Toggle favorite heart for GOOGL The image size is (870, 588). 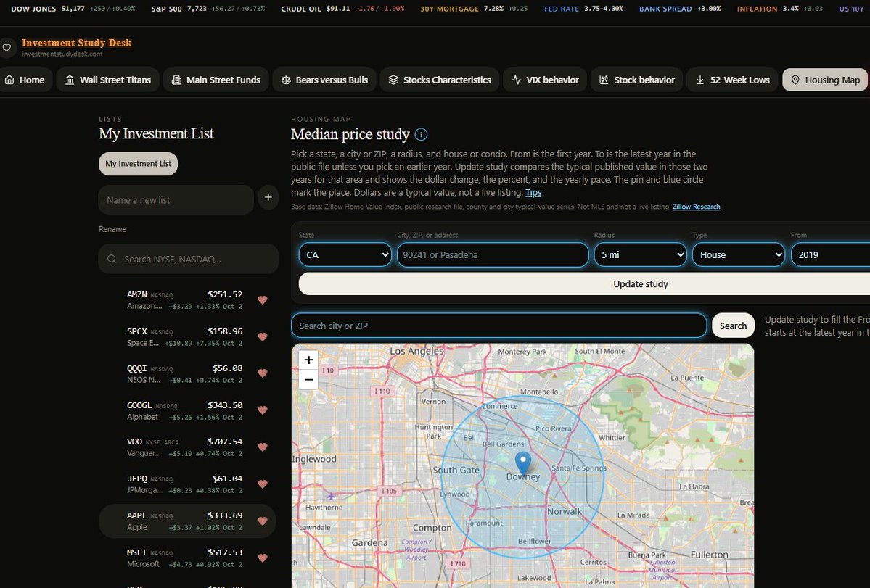263,410
